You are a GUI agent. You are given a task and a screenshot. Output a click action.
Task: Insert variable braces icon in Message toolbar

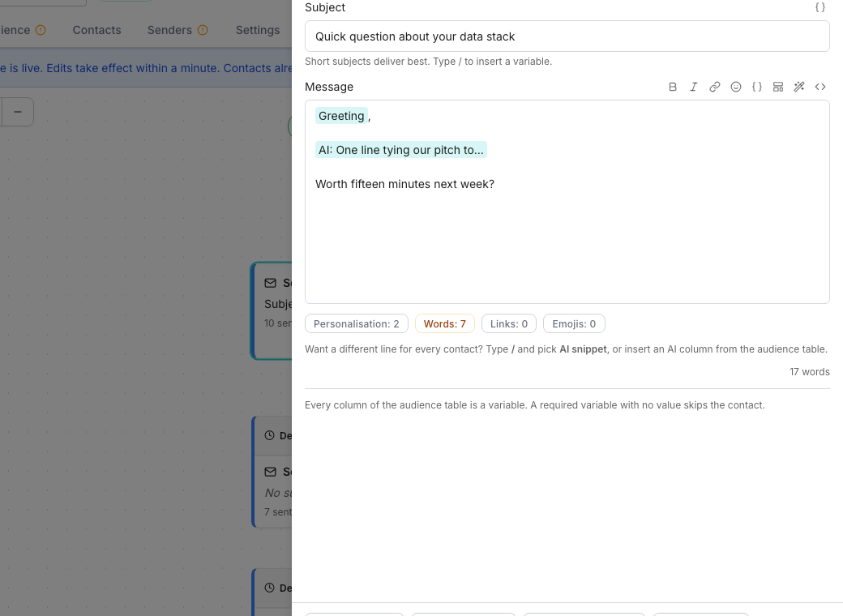tap(757, 87)
